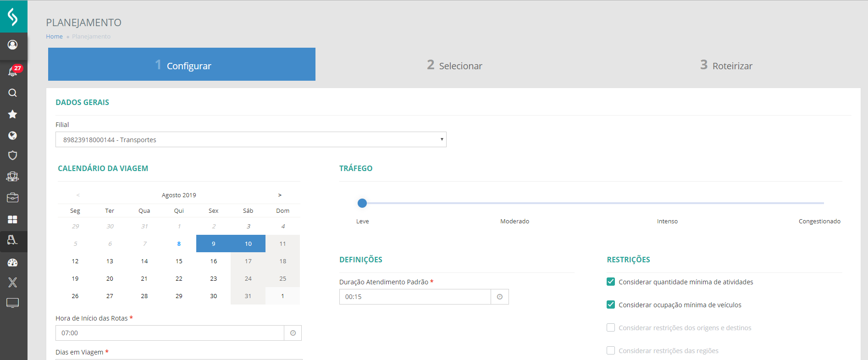Open the monitor screen icon in sidebar
868x360 pixels.
pyautogui.click(x=13, y=303)
